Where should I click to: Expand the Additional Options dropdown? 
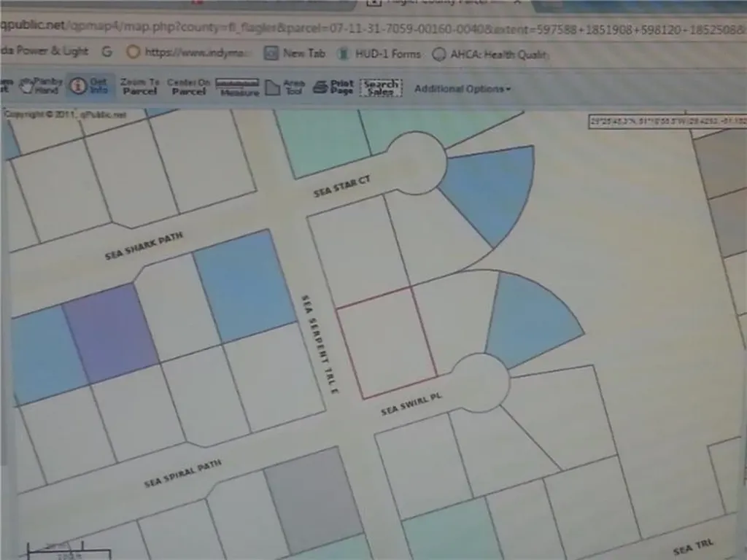(x=462, y=89)
